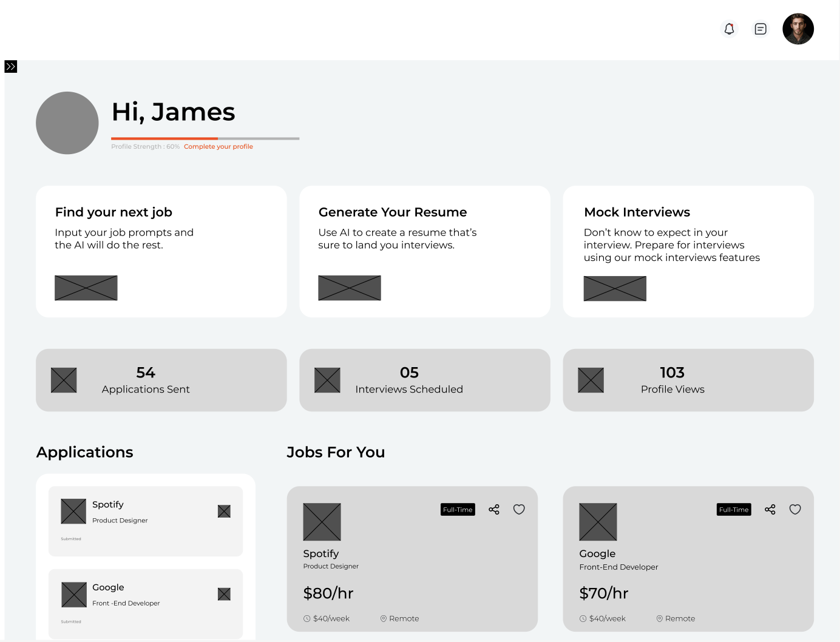Screen dimensions: 840x642
Task: Open the 103 Profile Views stat
Action: point(688,380)
